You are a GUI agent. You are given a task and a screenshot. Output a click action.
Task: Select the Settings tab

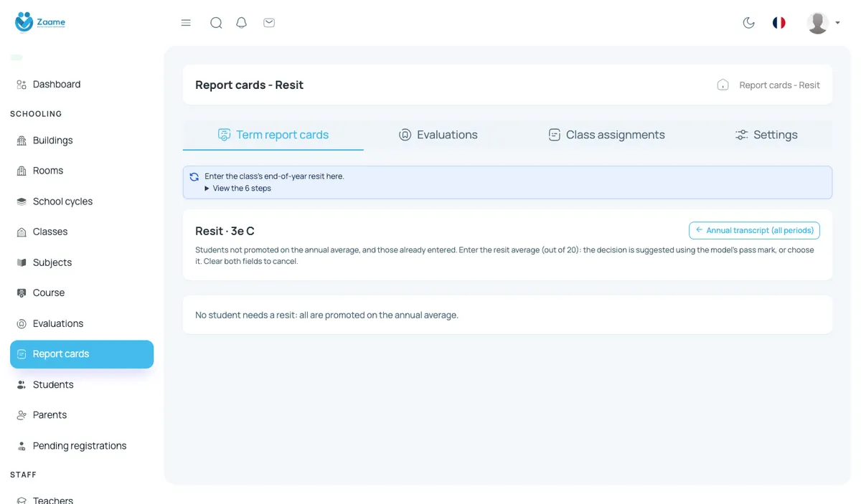tap(766, 135)
